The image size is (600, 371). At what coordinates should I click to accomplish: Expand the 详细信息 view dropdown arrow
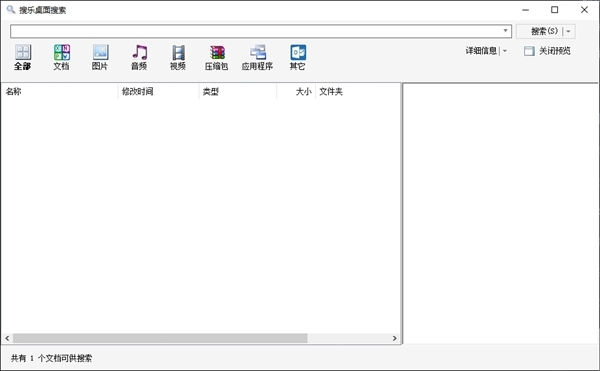505,51
